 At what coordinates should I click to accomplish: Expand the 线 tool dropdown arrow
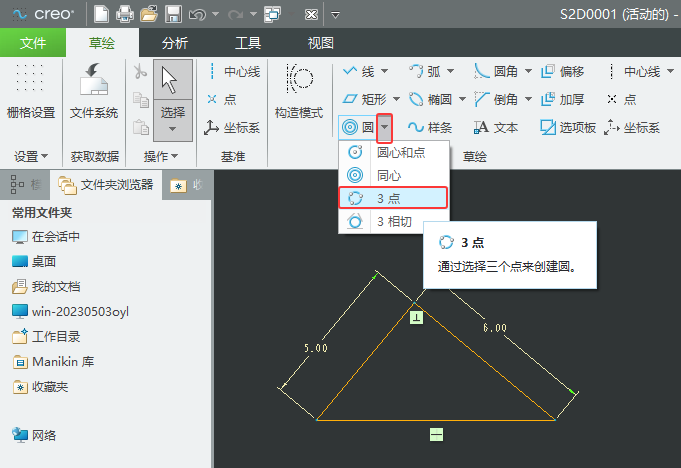pyautogui.click(x=384, y=71)
